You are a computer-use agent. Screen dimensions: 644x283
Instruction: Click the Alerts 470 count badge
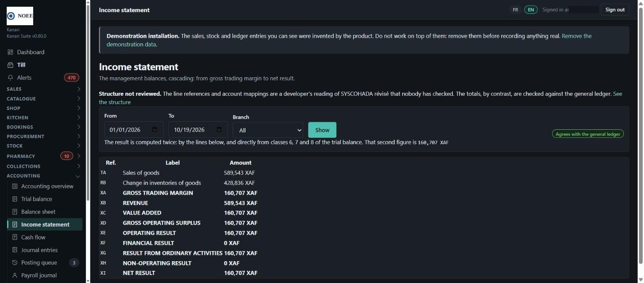pos(72,78)
